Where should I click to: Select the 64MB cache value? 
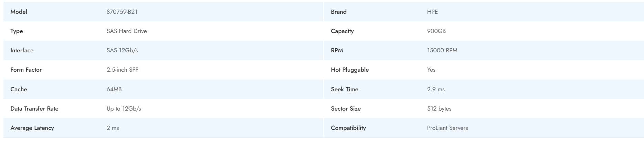(114, 89)
